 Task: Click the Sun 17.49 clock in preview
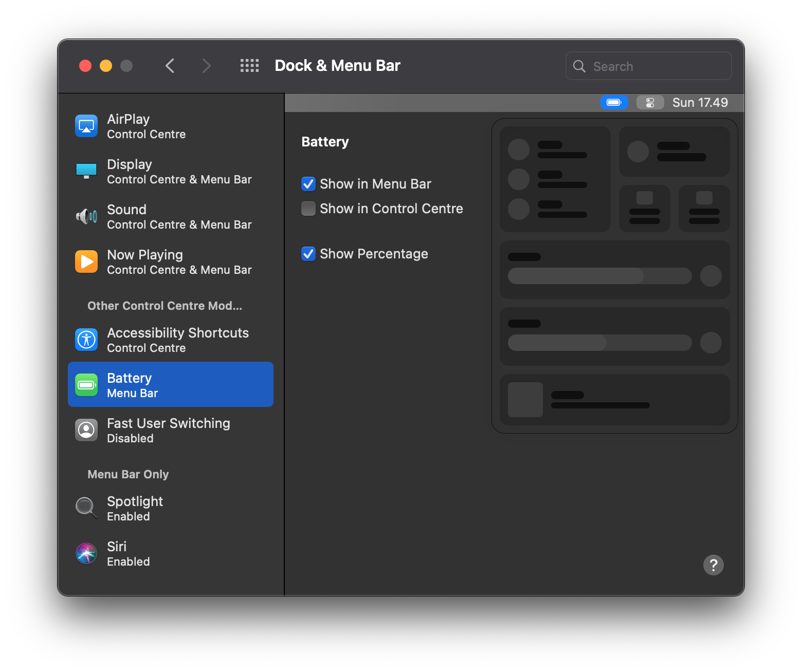coord(700,102)
